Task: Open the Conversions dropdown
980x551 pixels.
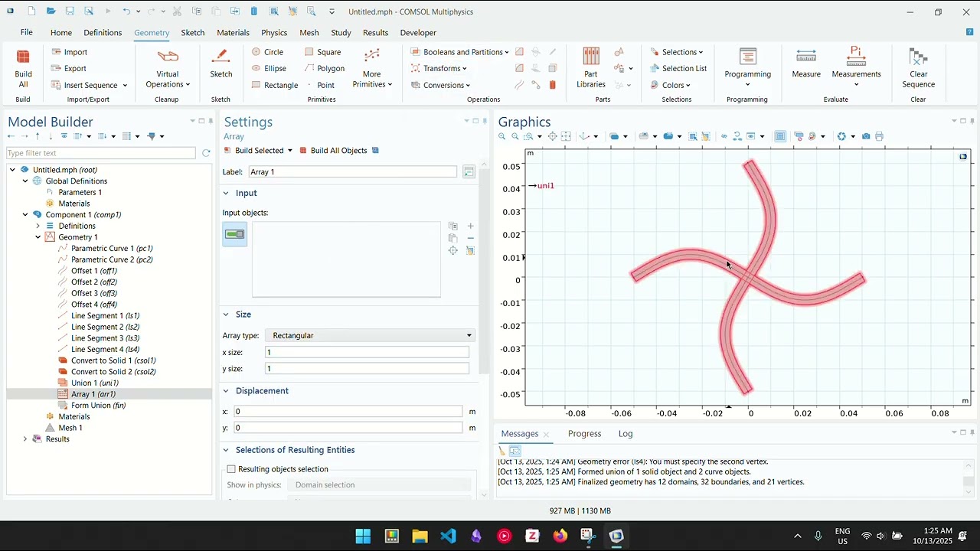Action: (x=440, y=85)
